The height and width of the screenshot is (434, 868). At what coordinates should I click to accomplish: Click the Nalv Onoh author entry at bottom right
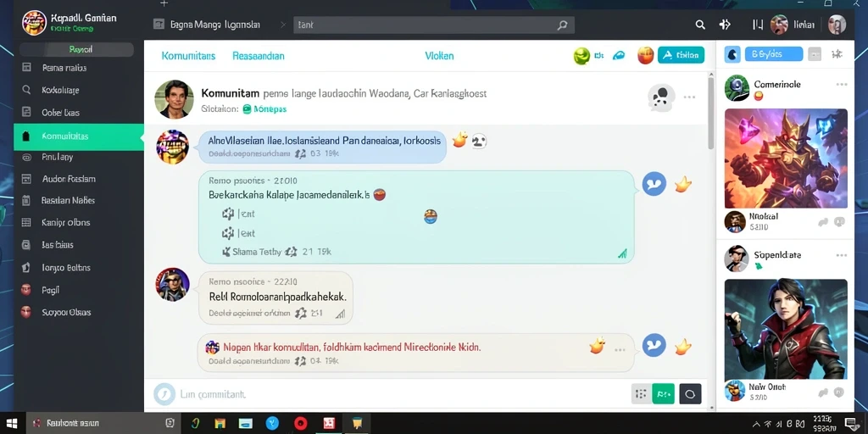pyautogui.click(x=755, y=392)
